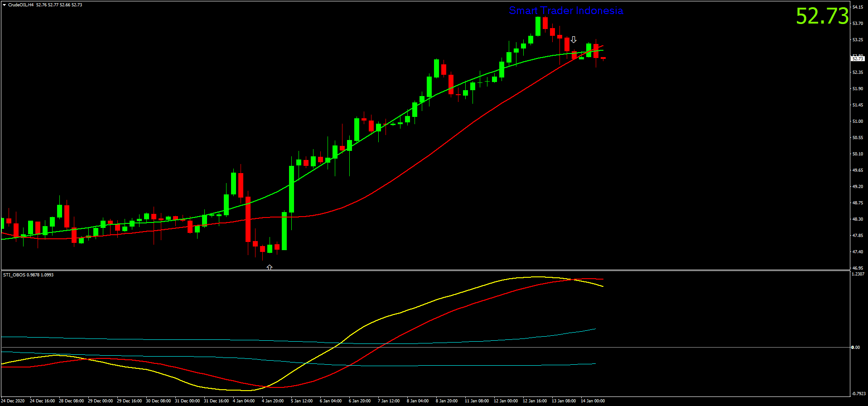Click the '29 Dec 16:00' time label
The image size is (868, 406).
point(129,401)
